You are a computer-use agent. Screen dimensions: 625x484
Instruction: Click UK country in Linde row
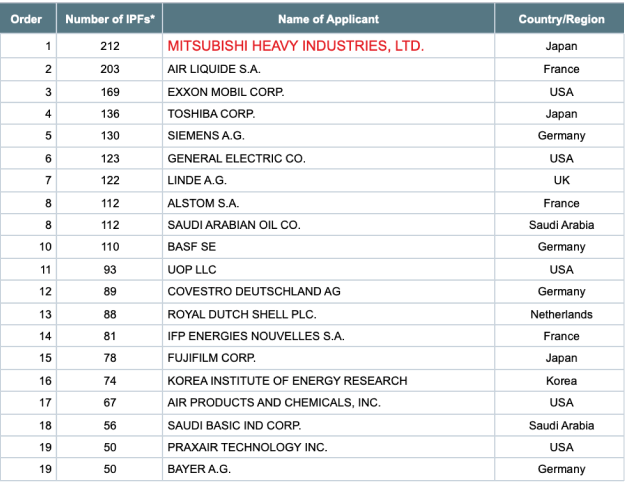coord(561,180)
